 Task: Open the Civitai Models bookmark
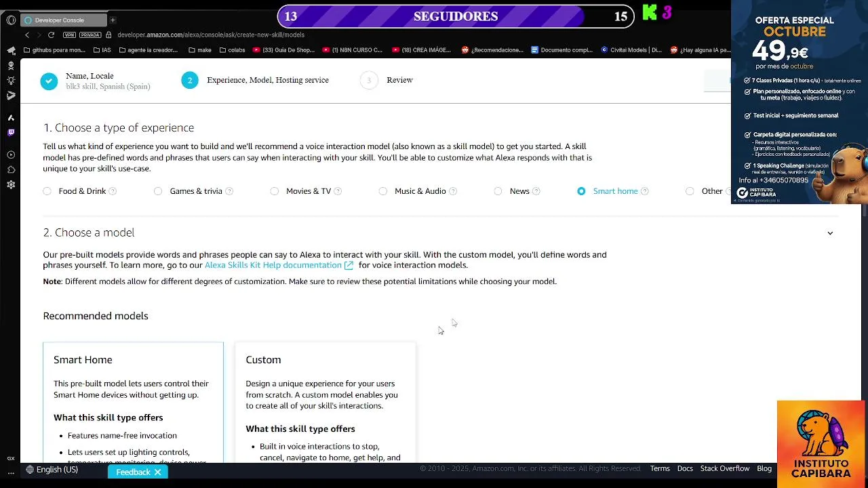[631, 49]
